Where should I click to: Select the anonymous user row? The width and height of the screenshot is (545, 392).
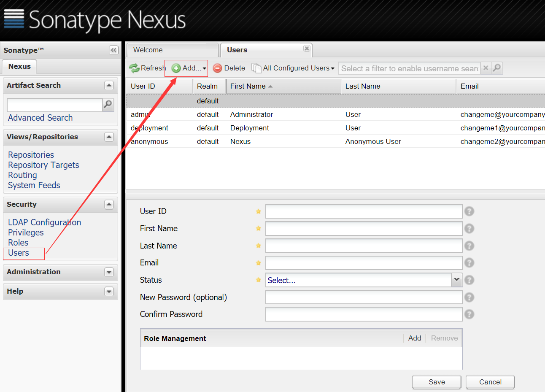pyautogui.click(x=335, y=141)
